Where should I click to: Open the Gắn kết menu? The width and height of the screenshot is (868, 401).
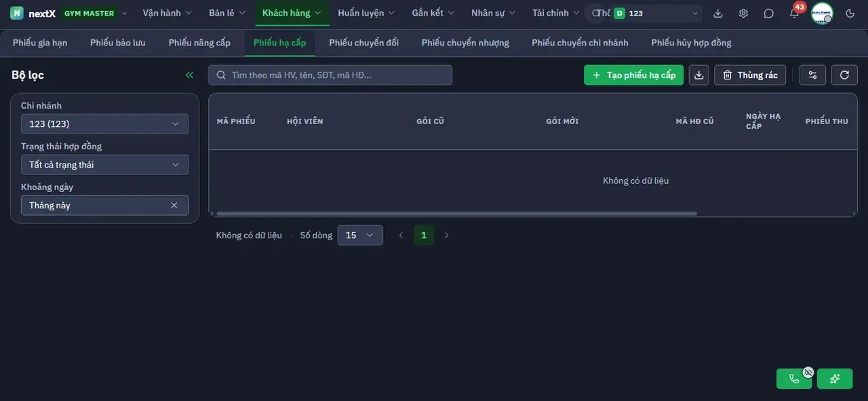click(x=433, y=13)
